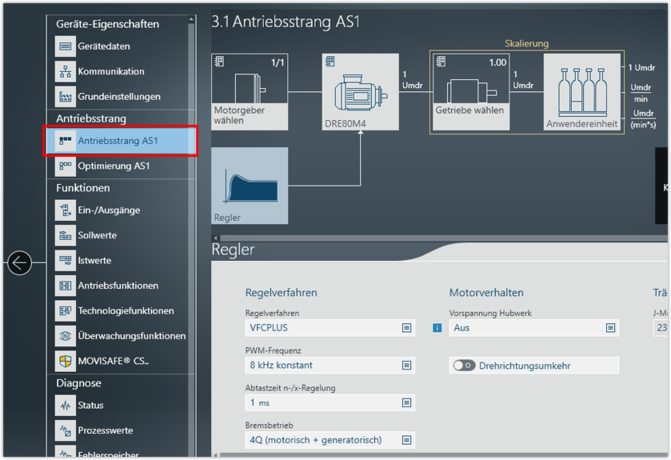Select the Grundeinstellungen sidebar icon
The height and width of the screenshot is (460, 671).
(65, 97)
